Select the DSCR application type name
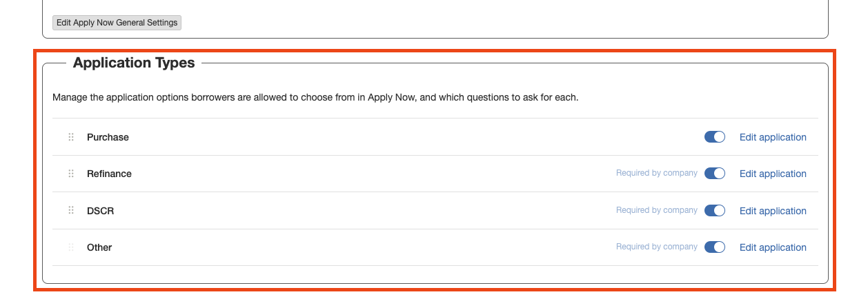 pos(100,211)
